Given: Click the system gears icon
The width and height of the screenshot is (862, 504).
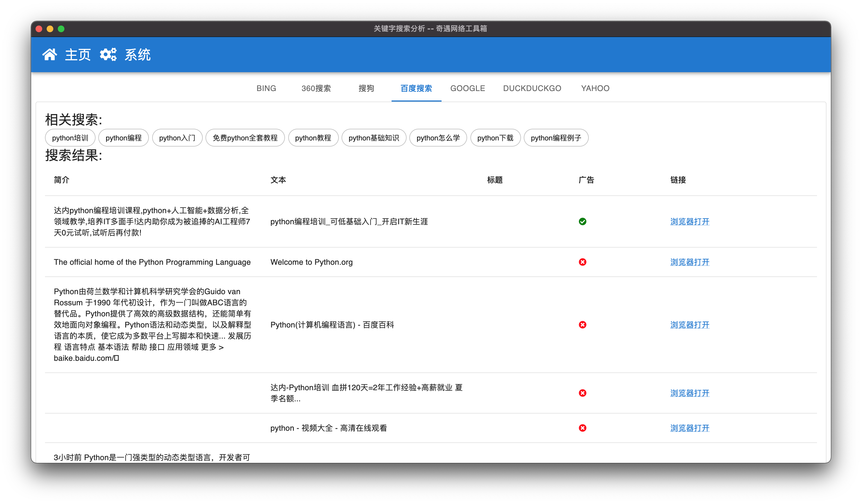Looking at the screenshot, I should pyautogui.click(x=108, y=55).
